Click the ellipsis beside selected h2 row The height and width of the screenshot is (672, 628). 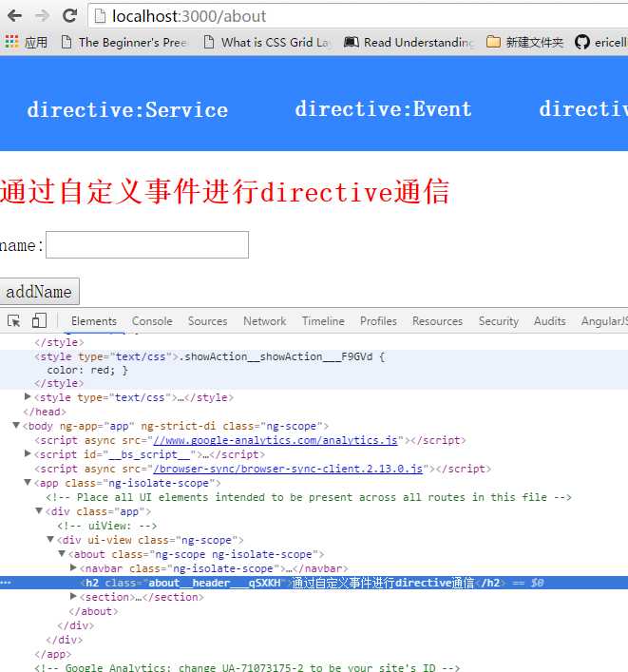pyautogui.click(x=6, y=583)
